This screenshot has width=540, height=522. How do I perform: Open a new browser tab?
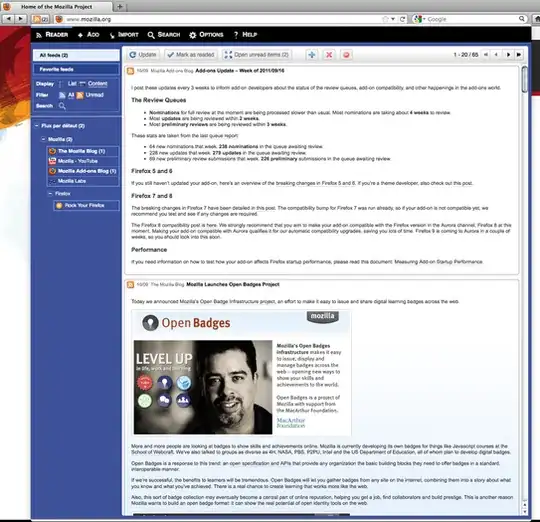(120, 7)
